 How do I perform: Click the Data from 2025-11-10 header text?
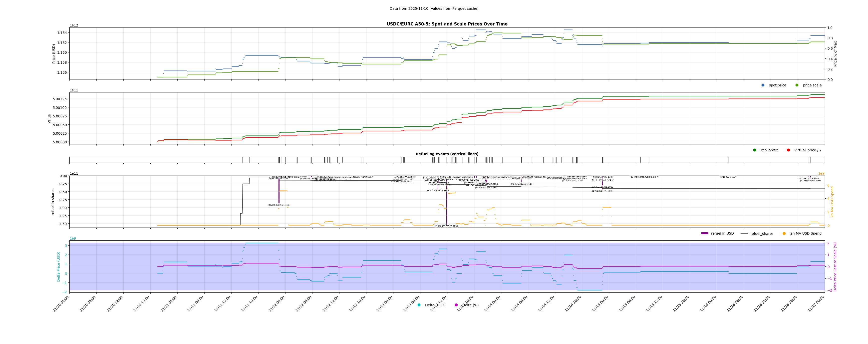(x=434, y=8)
